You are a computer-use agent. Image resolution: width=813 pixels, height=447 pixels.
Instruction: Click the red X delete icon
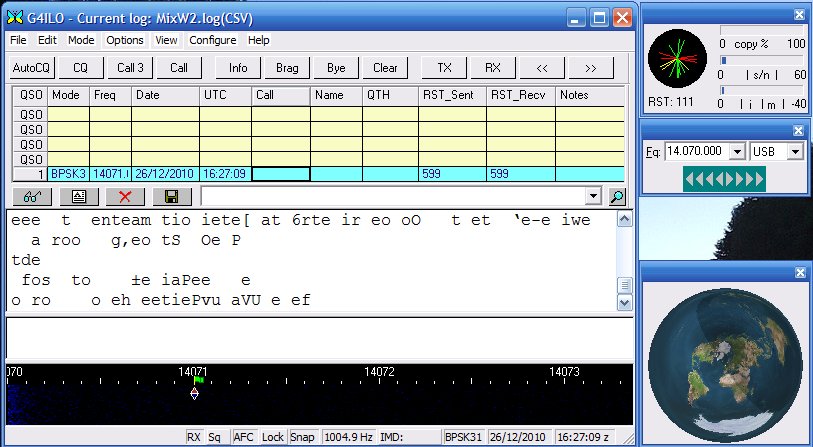click(x=125, y=197)
